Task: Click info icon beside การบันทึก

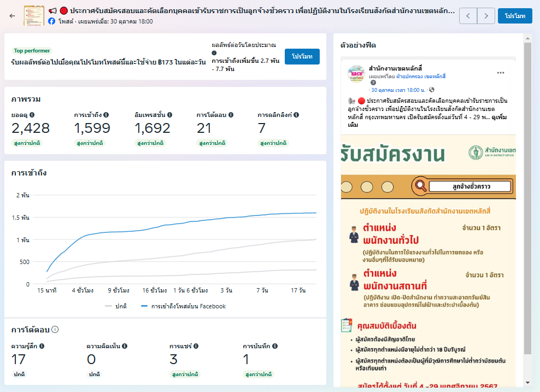Action: pyautogui.click(x=275, y=346)
